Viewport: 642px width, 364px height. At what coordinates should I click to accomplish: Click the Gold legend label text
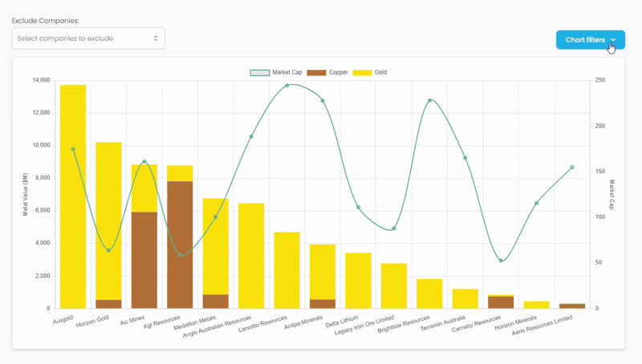381,72
